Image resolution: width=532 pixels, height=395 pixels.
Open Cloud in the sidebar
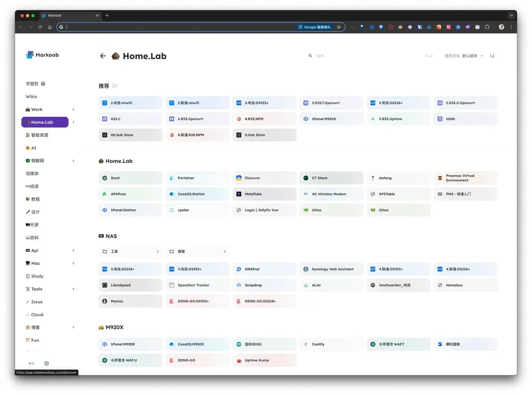(35, 315)
